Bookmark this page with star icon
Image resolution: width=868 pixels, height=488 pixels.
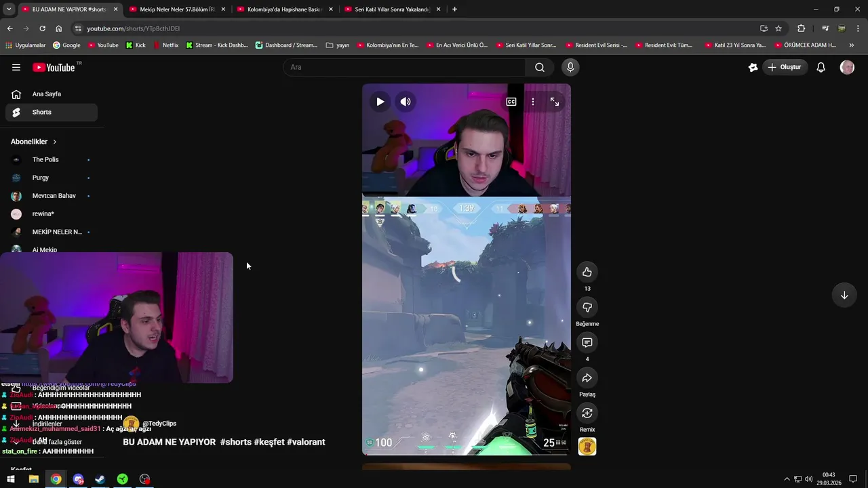pos(778,28)
